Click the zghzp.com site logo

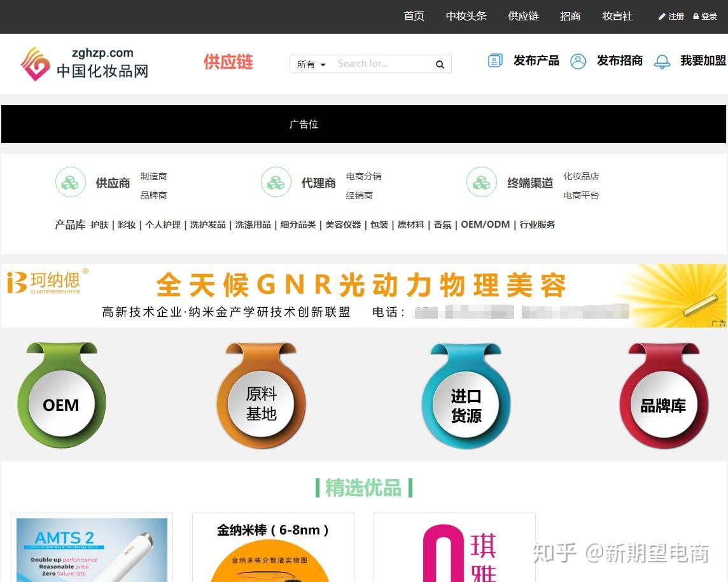tap(85, 64)
